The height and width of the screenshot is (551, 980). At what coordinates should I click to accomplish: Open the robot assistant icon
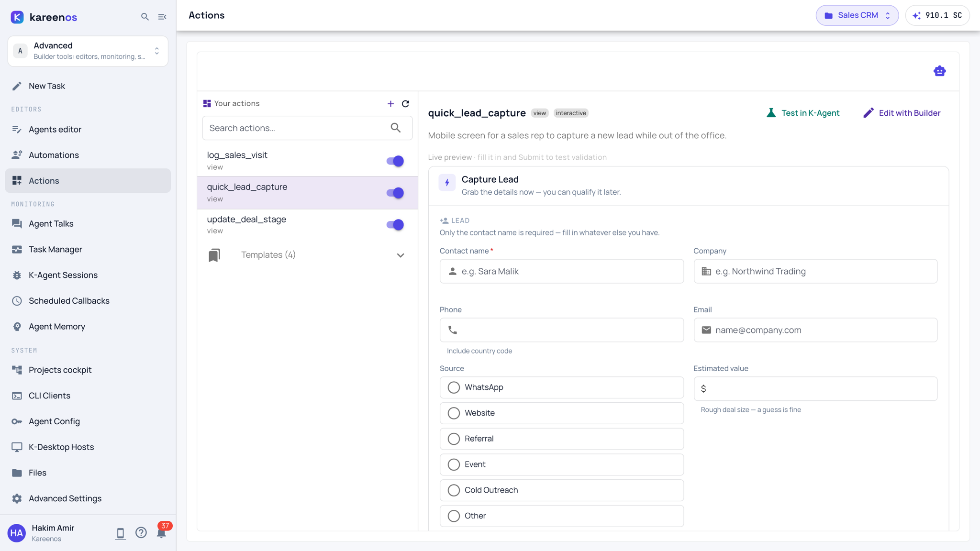[x=939, y=71]
